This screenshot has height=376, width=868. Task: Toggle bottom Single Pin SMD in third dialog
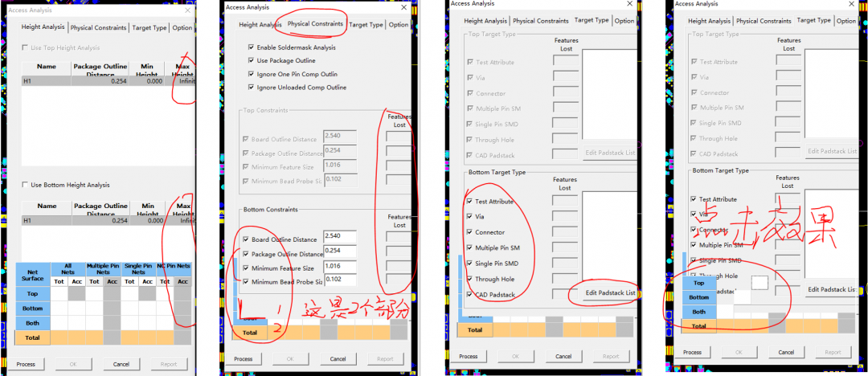tap(470, 264)
